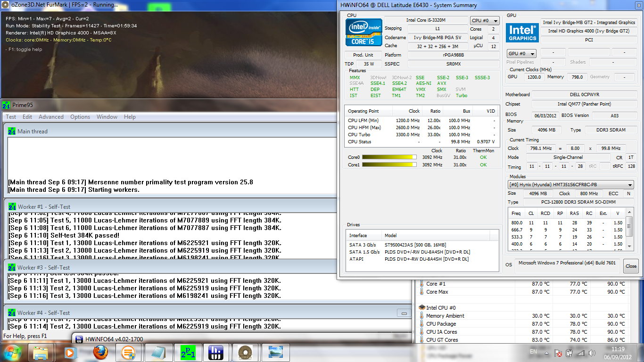The width and height of the screenshot is (644, 362).
Task: Open the CPU #0 selector dropdown
Action: [x=485, y=21]
